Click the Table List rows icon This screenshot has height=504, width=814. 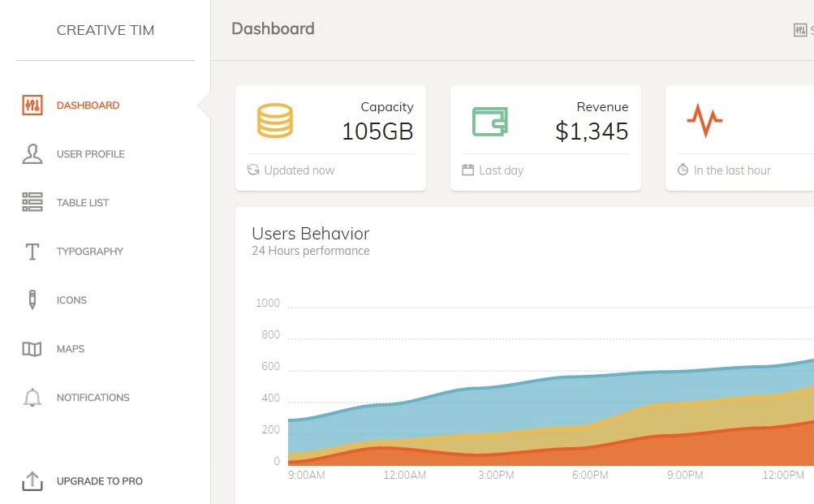(32, 202)
